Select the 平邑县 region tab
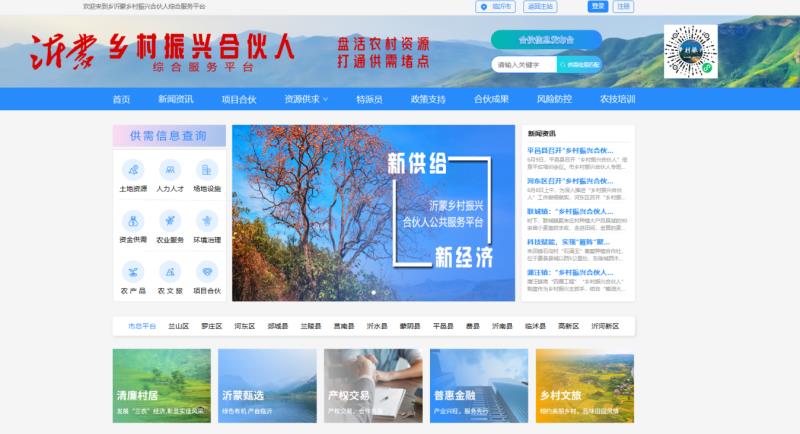Image resolution: width=800 pixels, height=434 pixels. pyautogui.click(x=443, y=326)
